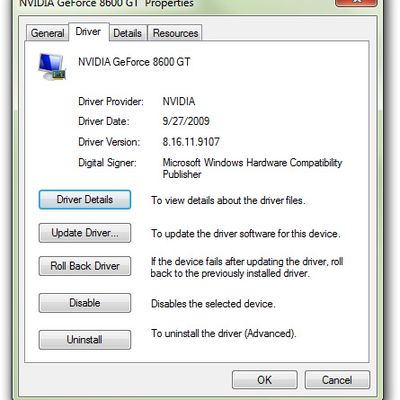This screenshot has height=400, width=400.
Task: Click the roll back driver description text
Action: [247, 267]
